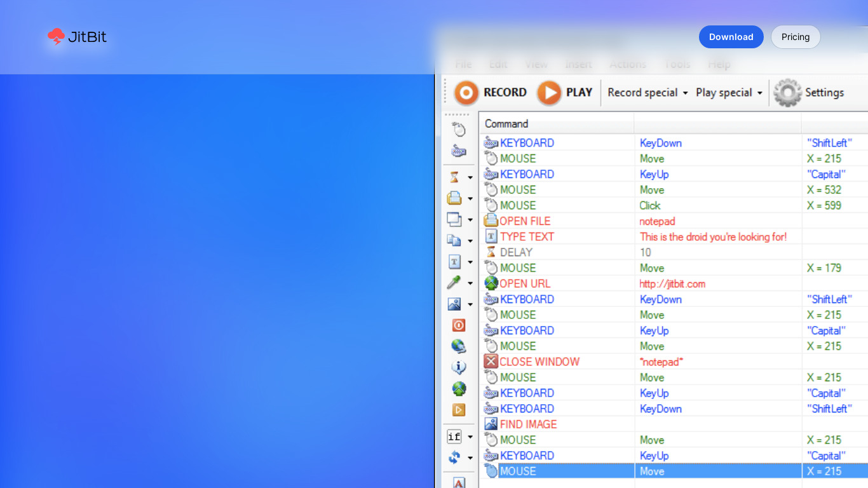Click the Download button in header
Image resolution: width=868 pixels, height=488 pixels.
(731, 37)
